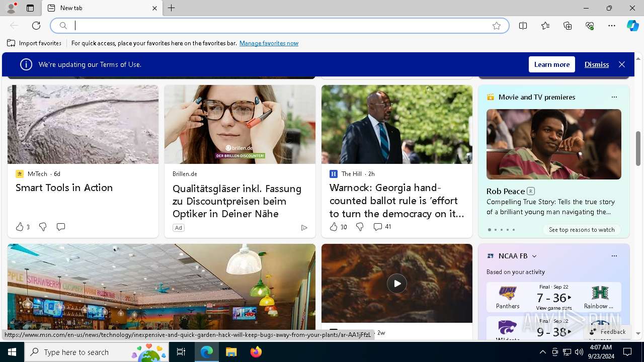Add this page to favorites star

tap(497, 26)
